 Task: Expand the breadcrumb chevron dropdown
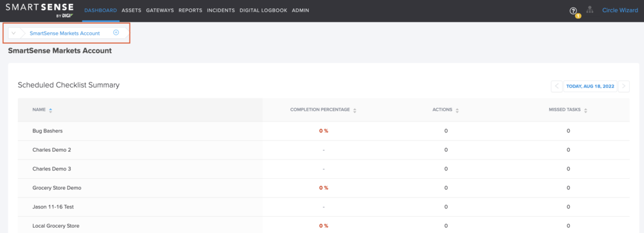click(x=14, y=33)
